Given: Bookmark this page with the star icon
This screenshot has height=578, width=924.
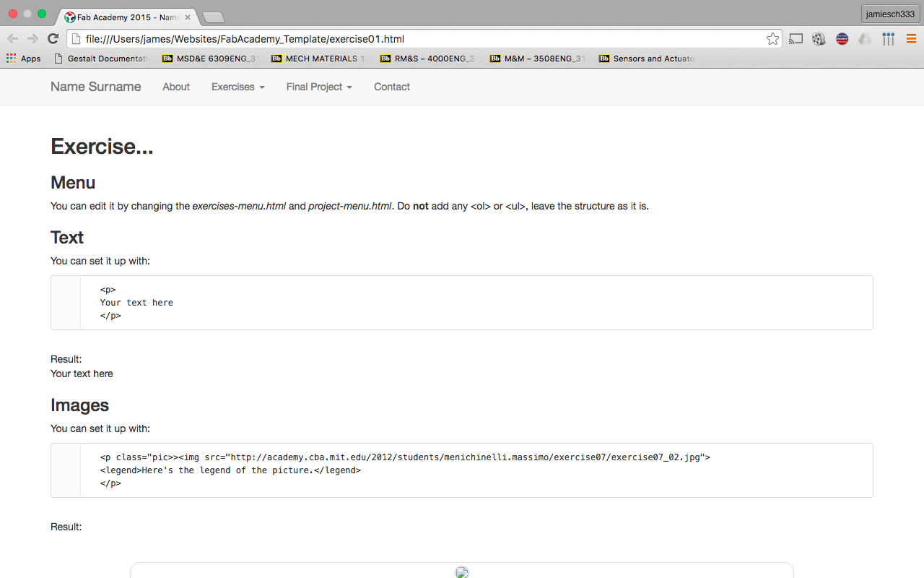Looking at the screenshot, I should (772, 39).
